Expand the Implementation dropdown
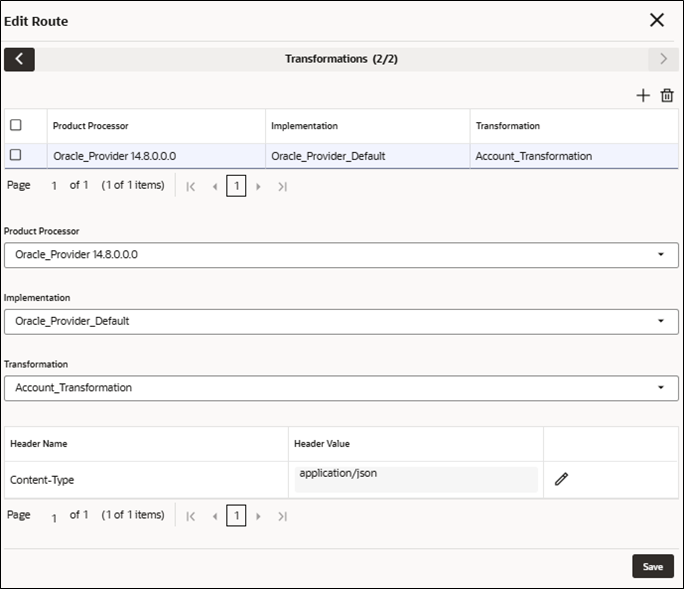This screenshot has height=589, width=684. point(341,322)
